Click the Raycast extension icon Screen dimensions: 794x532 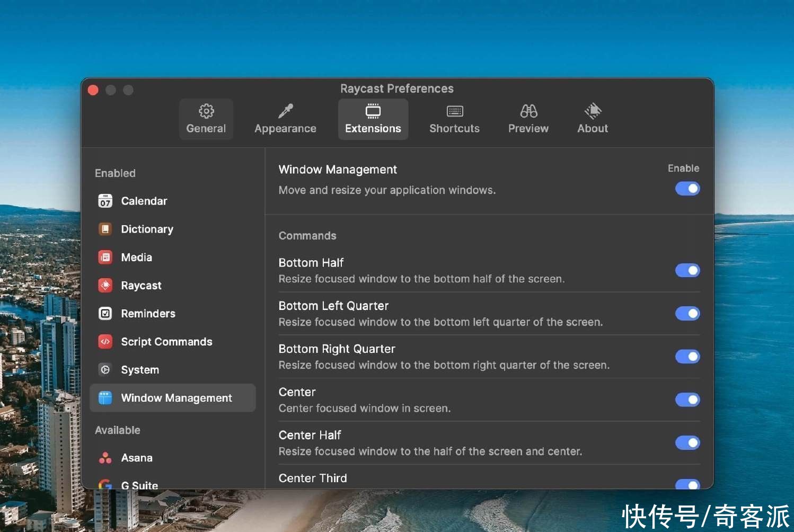coord(105,285)
